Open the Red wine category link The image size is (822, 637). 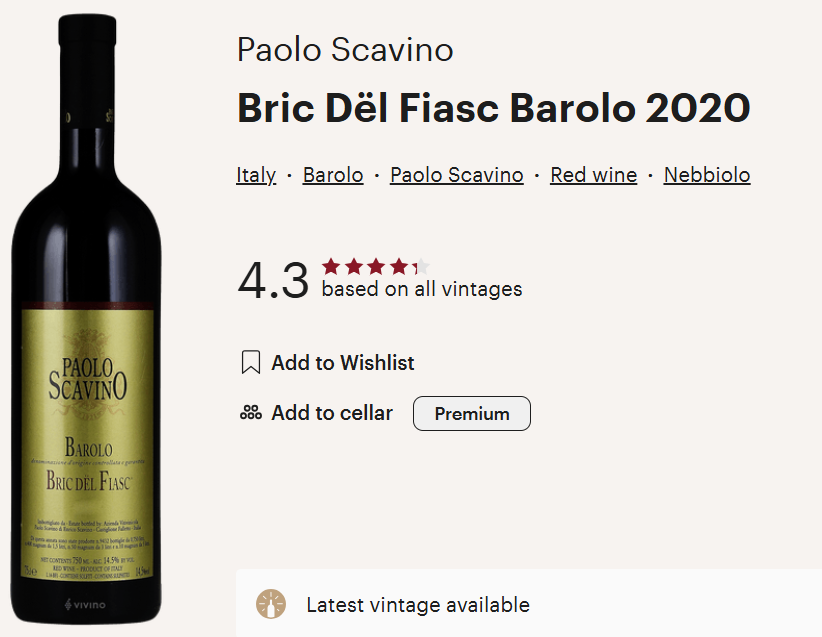coord(593,175)
